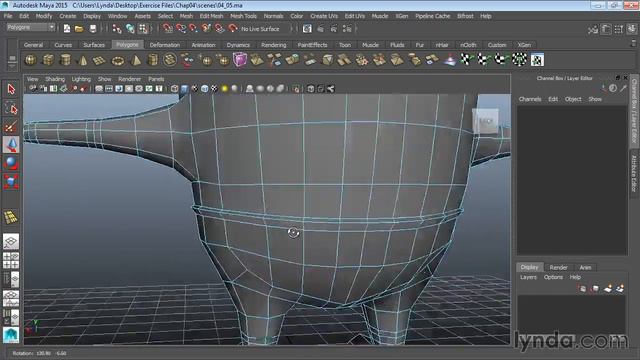This screenshot has height=360, width=640.
Task: Create a polygon cone from the shelf
Action: pyautogui.click(x=83, y=60)
